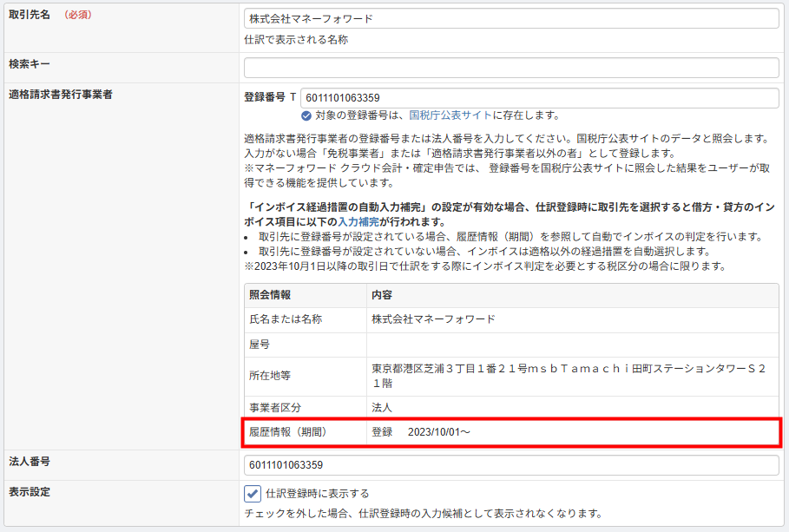The height and width of the screenshot is (532, 789).
Task: Click the 氏名または名称 row label
Action: click(286, 319)
